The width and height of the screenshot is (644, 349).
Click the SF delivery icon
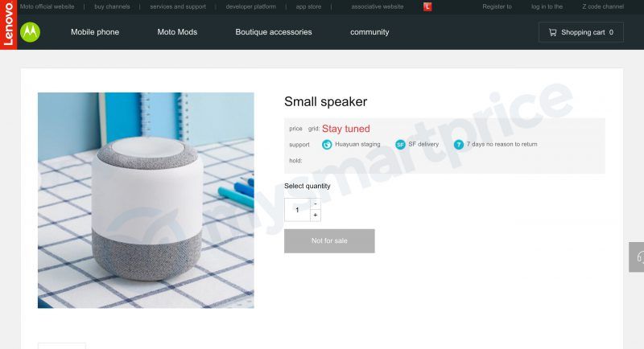(x=400, y=145)
